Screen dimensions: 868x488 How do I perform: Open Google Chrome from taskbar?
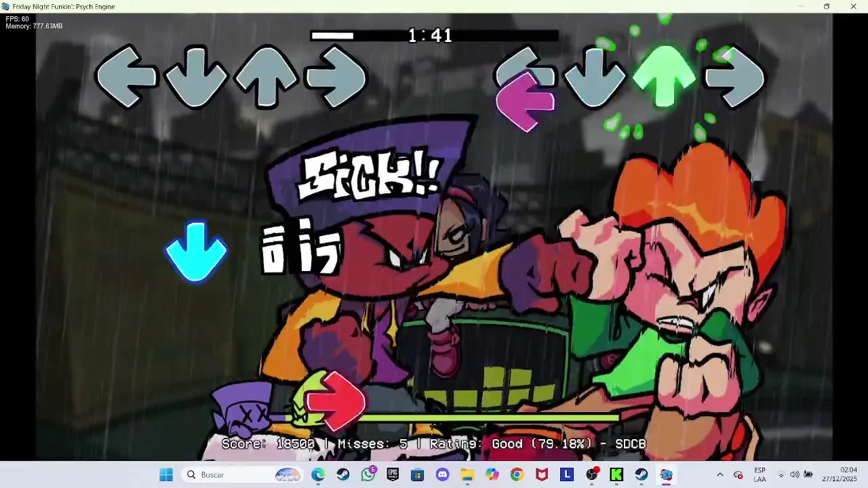coord(517,474)
